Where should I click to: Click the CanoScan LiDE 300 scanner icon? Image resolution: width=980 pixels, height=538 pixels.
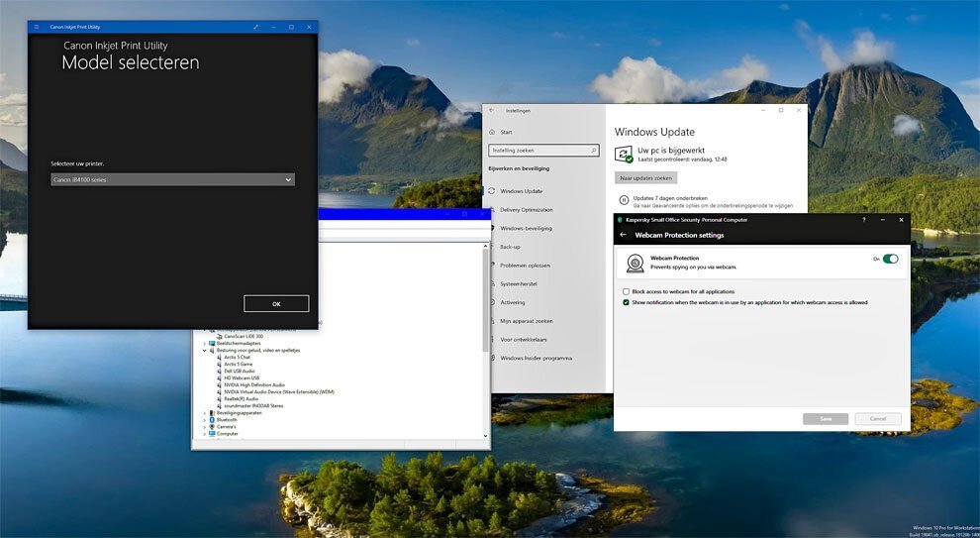pos(220,336)
